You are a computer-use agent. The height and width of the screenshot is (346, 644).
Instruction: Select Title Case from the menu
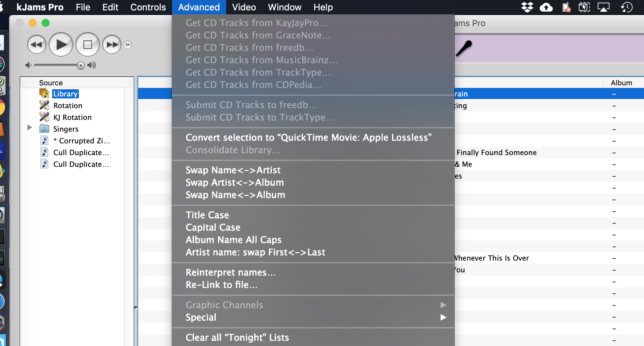click(x=207, y=215)
